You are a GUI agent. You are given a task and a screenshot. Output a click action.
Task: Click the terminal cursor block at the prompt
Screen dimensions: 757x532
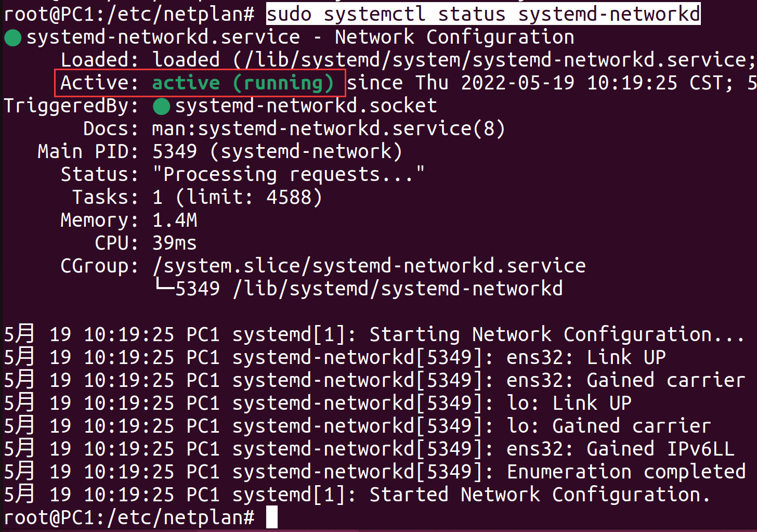pos(271,517)
